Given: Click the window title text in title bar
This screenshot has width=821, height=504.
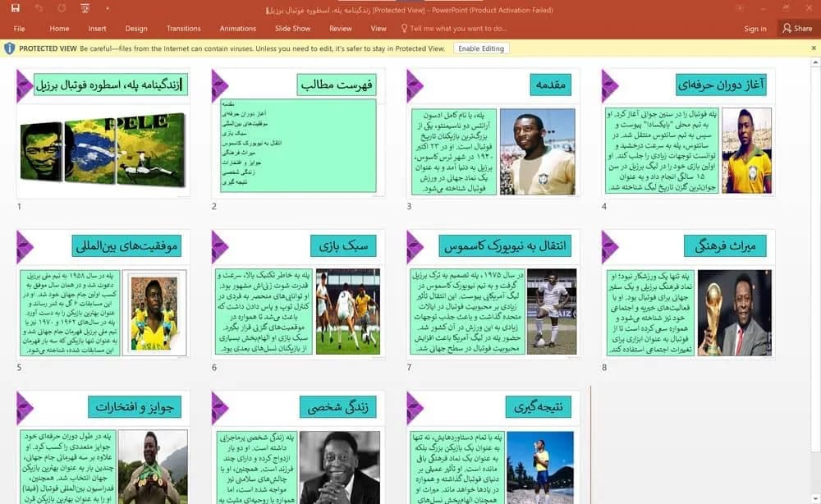Looking at the screenshot, I should click(x=410, y=10).
